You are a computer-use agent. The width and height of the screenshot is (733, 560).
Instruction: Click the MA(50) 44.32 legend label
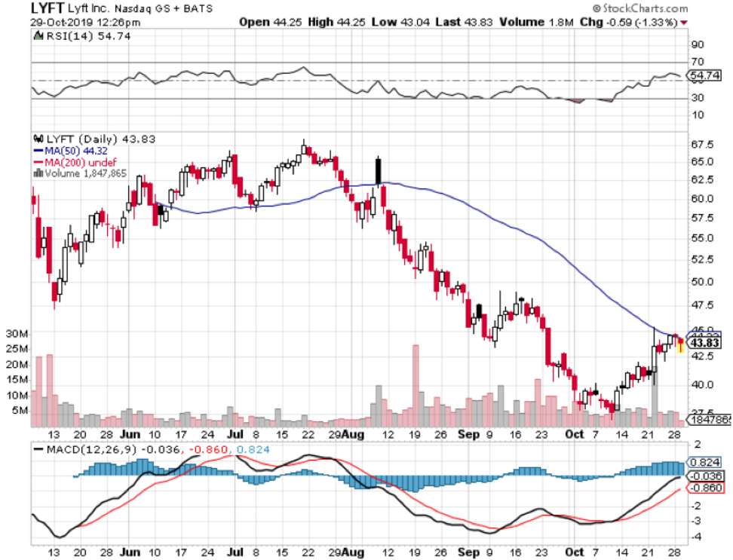[75, 150]
